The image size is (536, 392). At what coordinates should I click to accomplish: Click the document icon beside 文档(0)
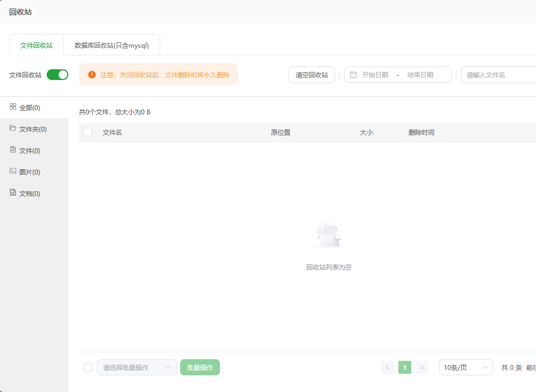(13, 193)
